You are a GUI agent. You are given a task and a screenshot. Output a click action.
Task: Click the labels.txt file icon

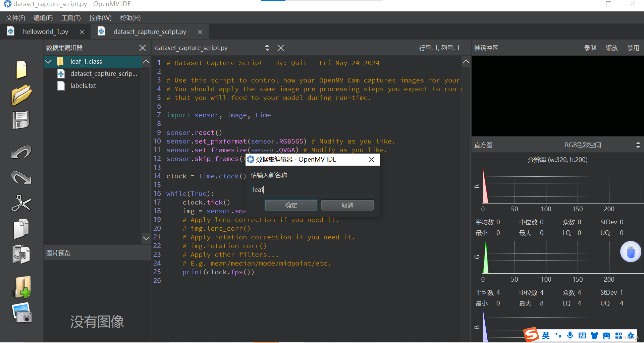tap(61, 86)
